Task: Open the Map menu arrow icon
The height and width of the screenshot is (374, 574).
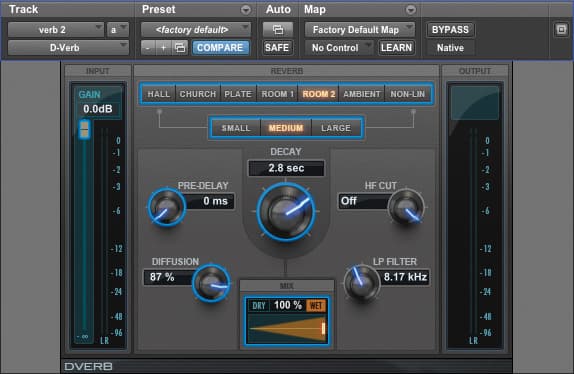Action: coord(411,10)
